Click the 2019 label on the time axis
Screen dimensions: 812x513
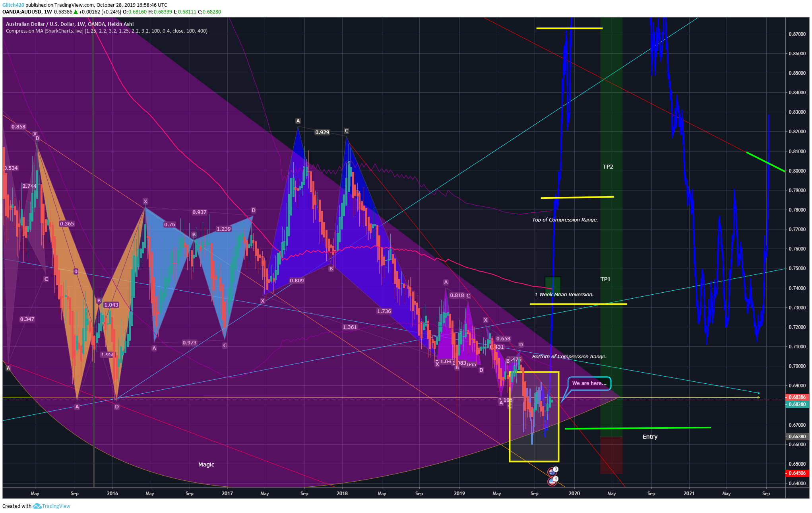tap(459, 494)
